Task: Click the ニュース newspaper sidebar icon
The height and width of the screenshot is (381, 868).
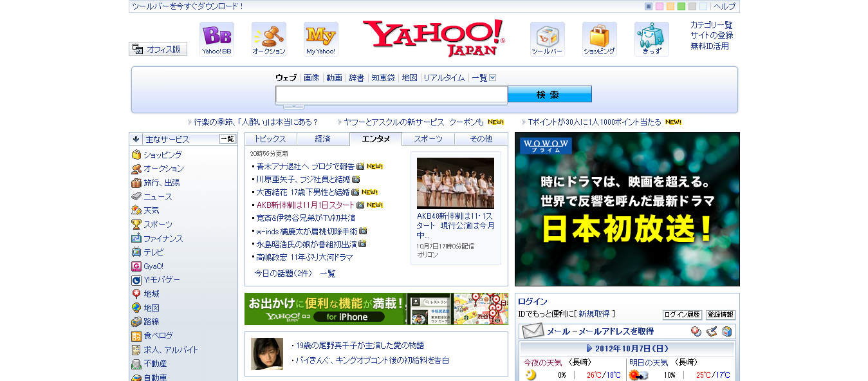Action: (x=136, y=197)
